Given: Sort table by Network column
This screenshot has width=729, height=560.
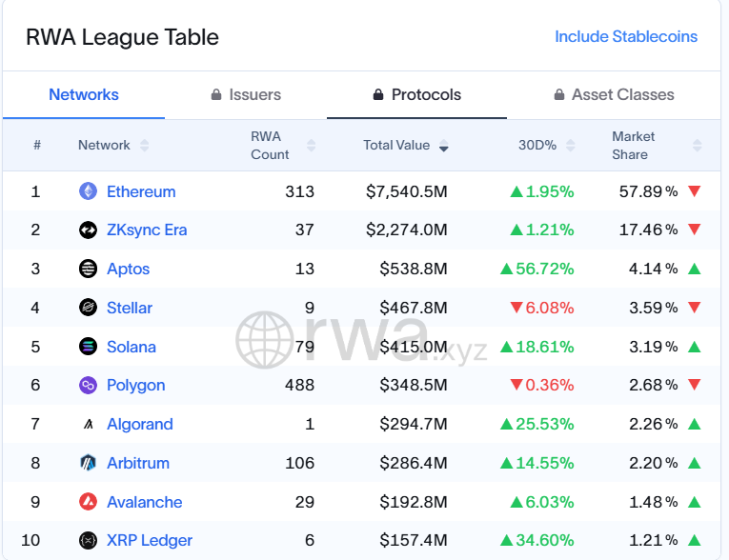Looking at the screenshot, I should pos(113,146).
